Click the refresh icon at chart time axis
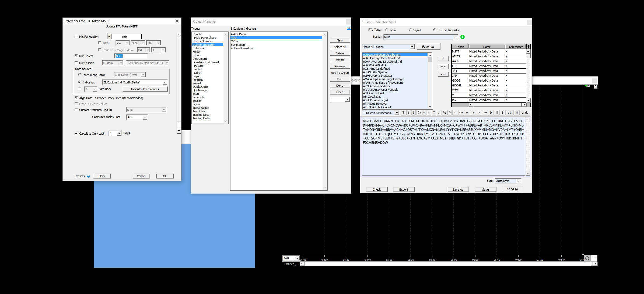Image resolution: width=644 pixels, height=294 pixels. tap(587, 258)
